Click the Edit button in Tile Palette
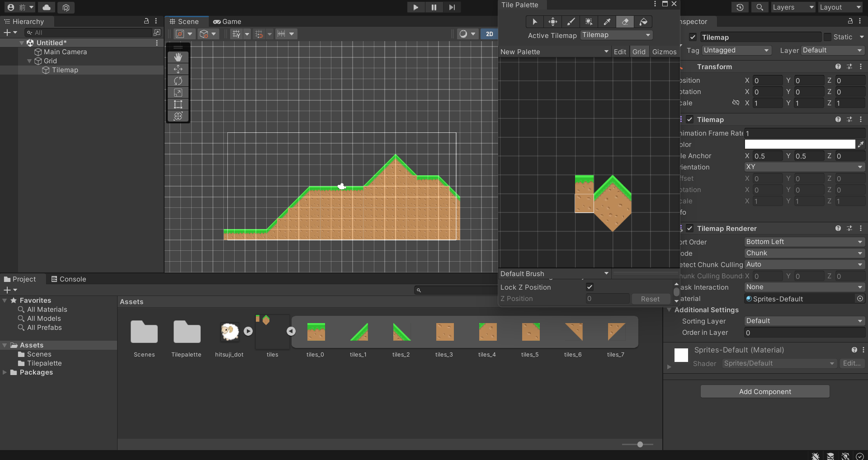Viewport: 868px width, 460px height. click(x=620, y=52)
